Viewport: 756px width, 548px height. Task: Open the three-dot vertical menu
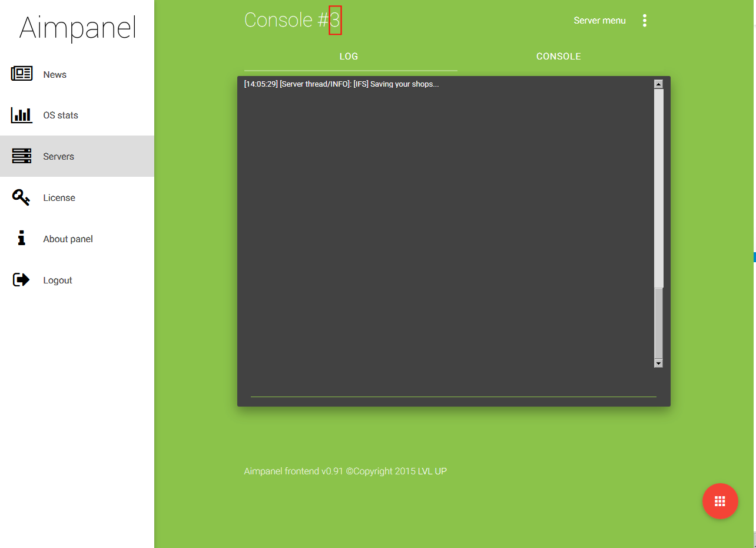pos(645,21)
